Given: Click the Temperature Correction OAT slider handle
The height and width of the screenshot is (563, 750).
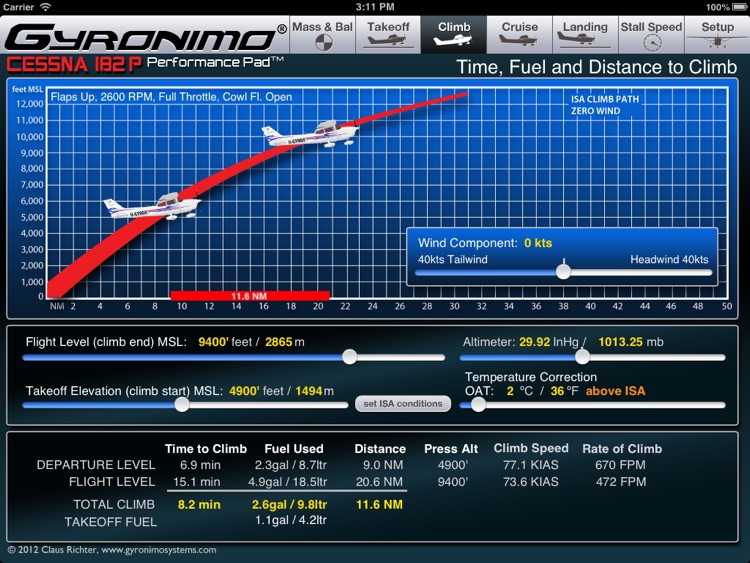Looking at the screenshot, I should [x=478, y=405].
